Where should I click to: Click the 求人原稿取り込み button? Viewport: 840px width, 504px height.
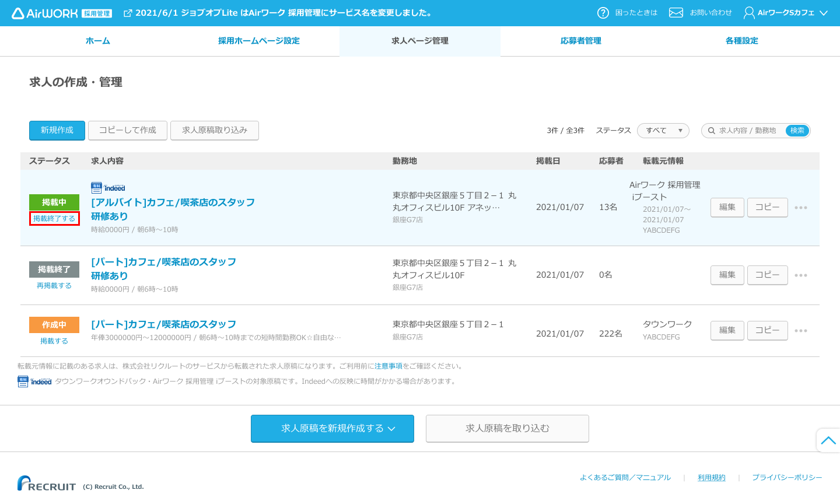[x=215, y=131]
